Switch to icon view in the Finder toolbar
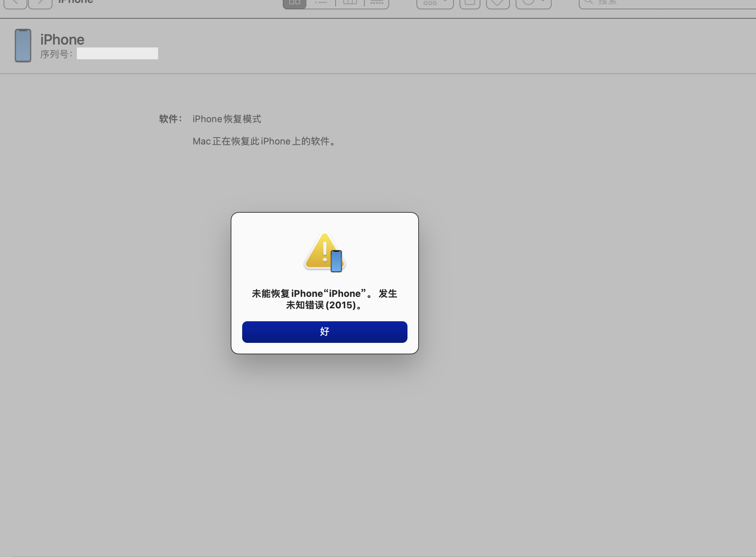 (x=295, y=3)
